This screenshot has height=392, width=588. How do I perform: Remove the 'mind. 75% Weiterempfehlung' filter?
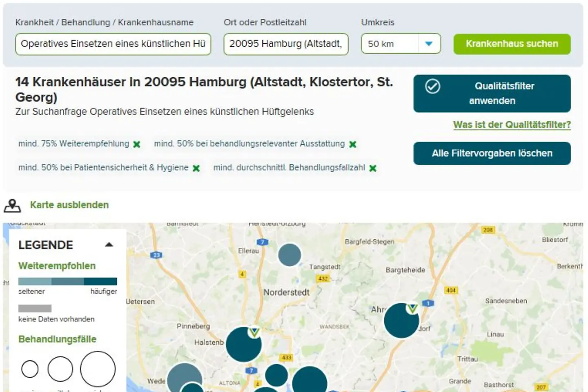[136, 144]
